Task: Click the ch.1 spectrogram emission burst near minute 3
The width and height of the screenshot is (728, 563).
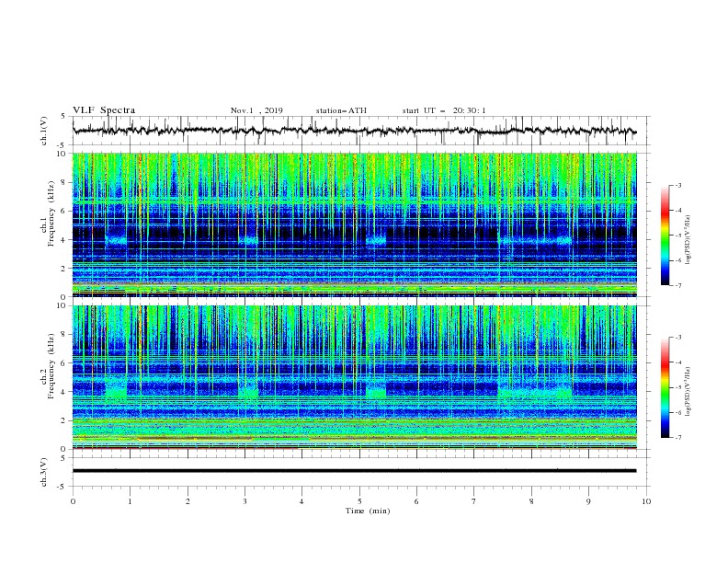Action: point(248,241)
